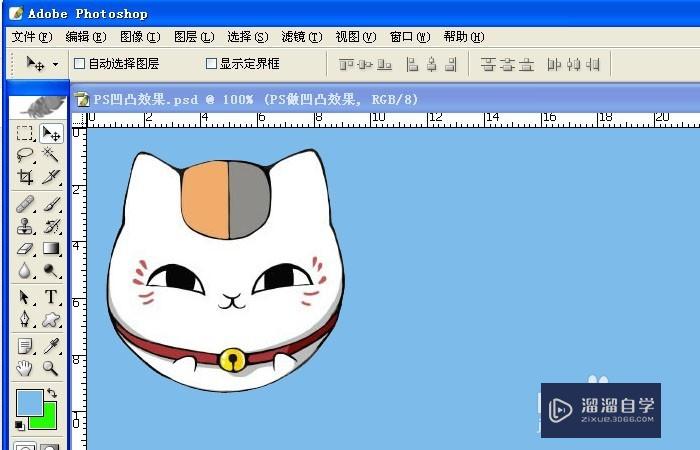This screenshot has height=450, width=700.
Task: Click align horizontal centers button
Action: (431, 65)
